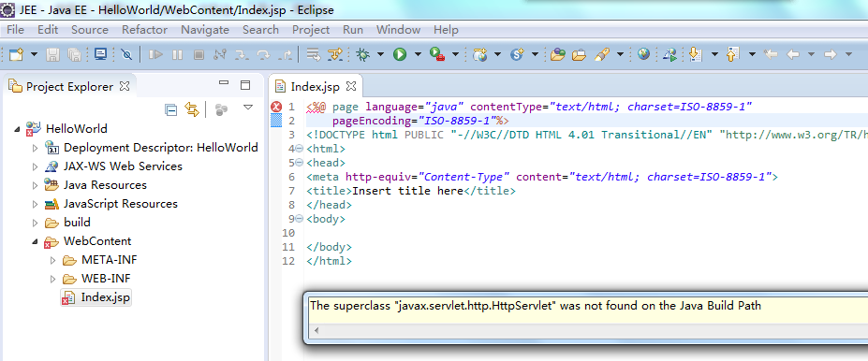The width and height of the screenshot is (868, 361).
Task: Open the Run dropdown arrow beside green button
Action: [418, 54]
